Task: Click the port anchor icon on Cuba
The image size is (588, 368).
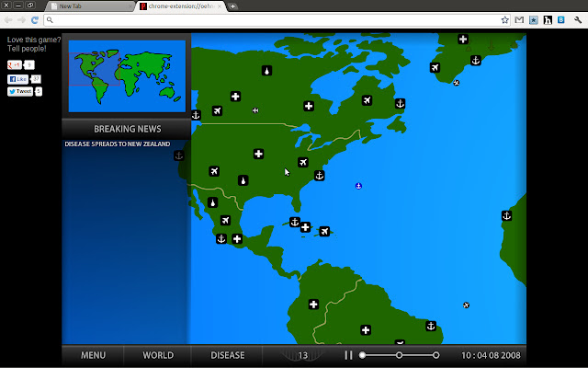Action: (x=295, y=223)
